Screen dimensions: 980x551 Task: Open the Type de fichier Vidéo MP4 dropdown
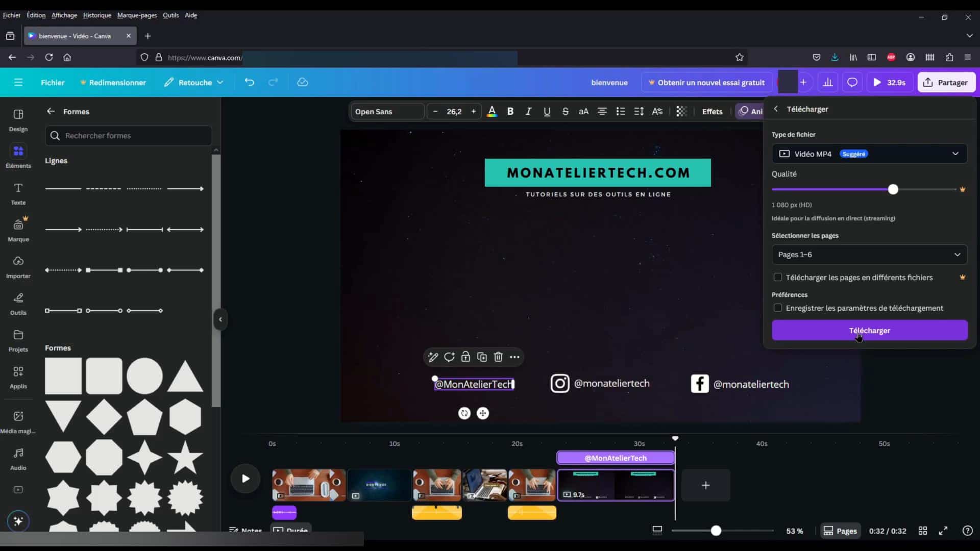click(x=869, y=154)
